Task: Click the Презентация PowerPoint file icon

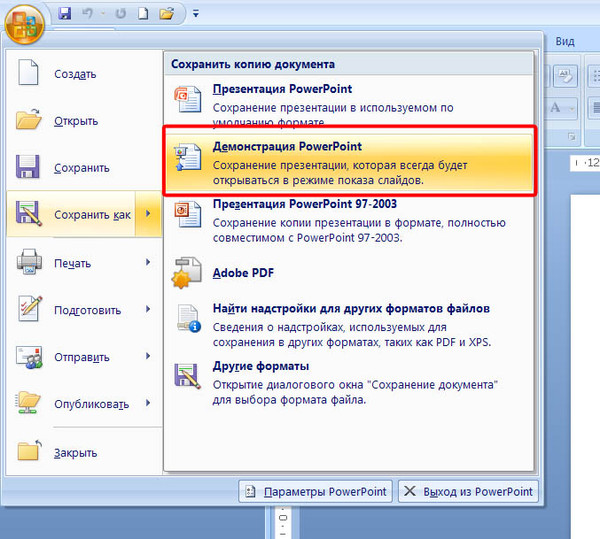Action: (188, 99)
